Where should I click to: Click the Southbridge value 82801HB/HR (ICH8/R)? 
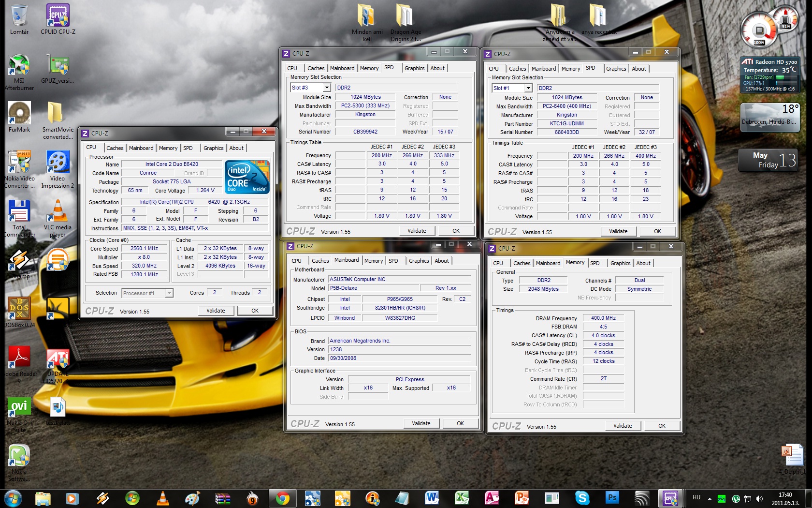400,308
